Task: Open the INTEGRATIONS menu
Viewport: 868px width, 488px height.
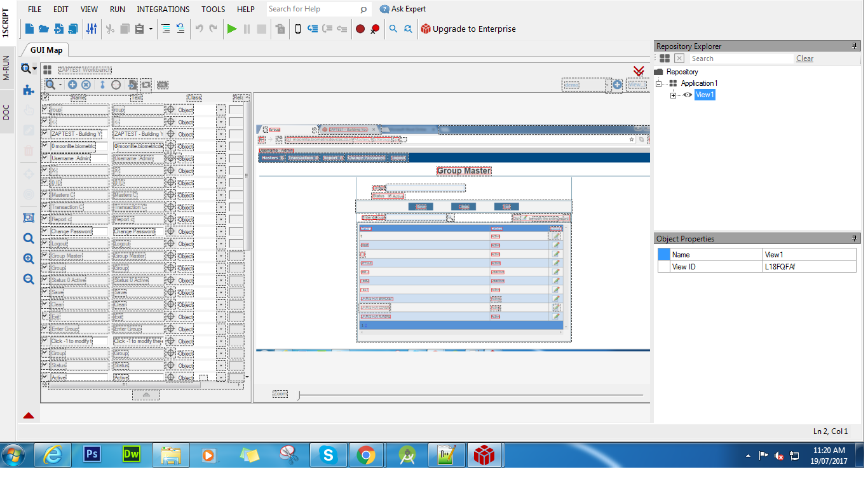Action: [x=163, y=9]
